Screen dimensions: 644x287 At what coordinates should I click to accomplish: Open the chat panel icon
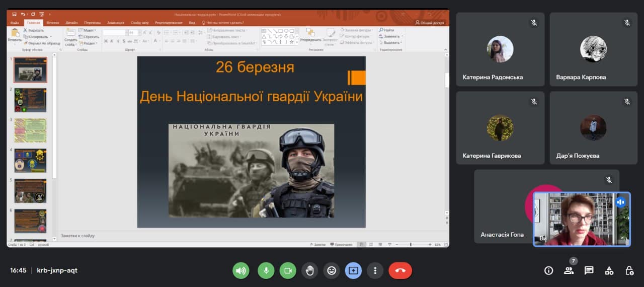[x=589, y=270]
